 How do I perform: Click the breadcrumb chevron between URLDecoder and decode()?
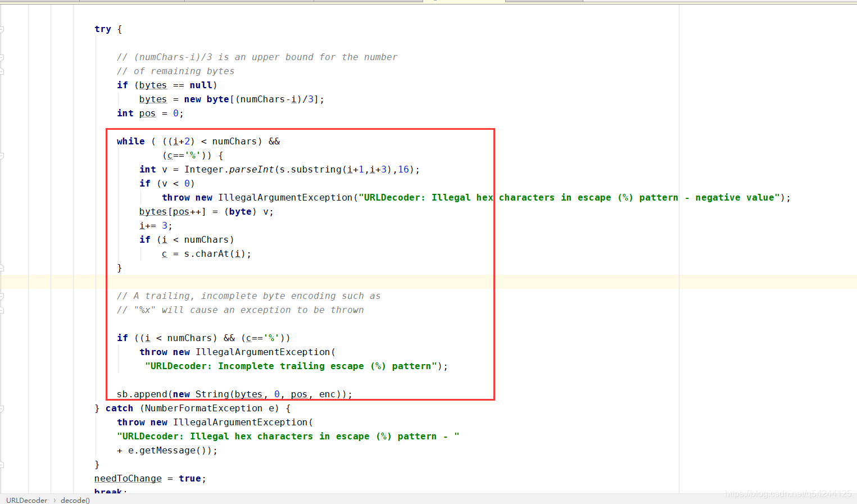[x=55, y=500]
